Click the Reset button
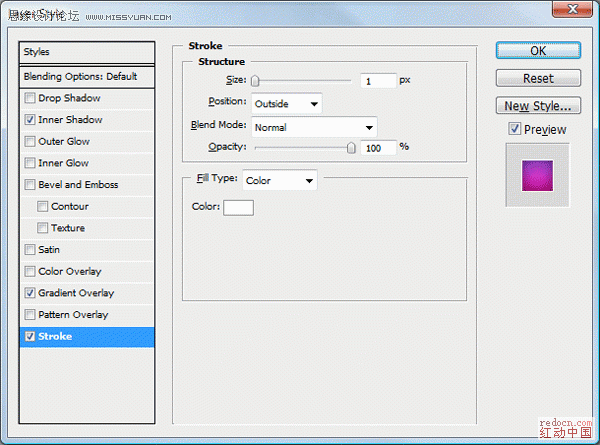Image resolution: width=600 pixels, height=445 pixels. (538, 78)
